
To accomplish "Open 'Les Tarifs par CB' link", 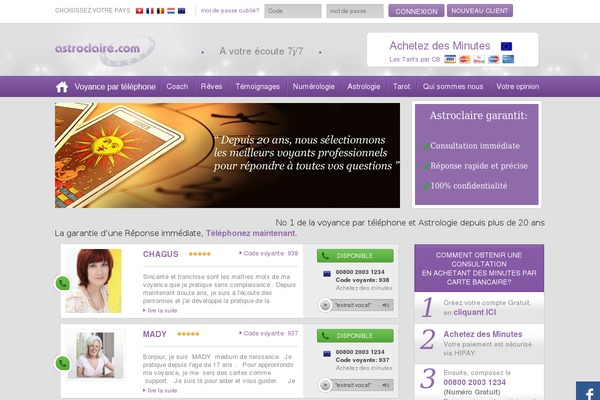I will pyautogui.click(x=415, y=59).
